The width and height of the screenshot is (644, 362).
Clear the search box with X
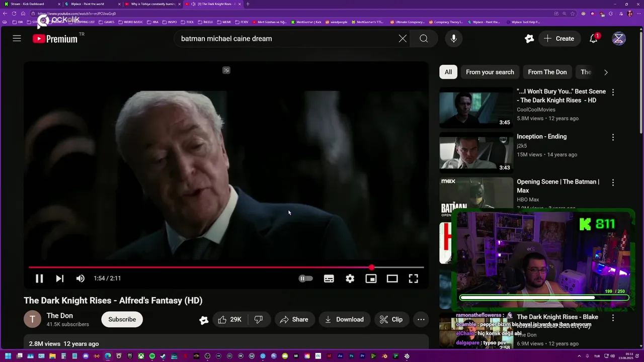click(x=403, y=38)
